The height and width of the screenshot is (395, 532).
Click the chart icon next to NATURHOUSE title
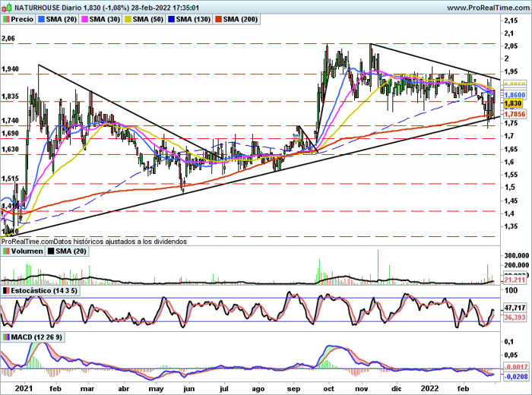tap(8, 7)
